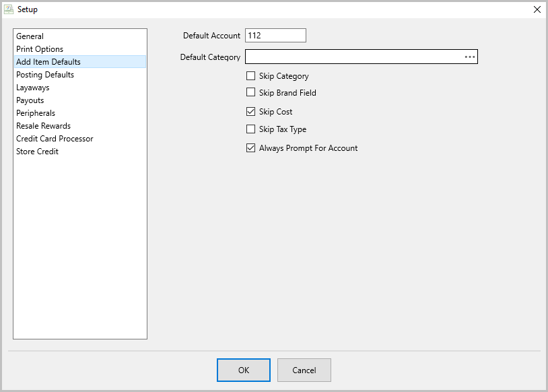Click the Cancel button
Viewport: 548px width, 392px height.
point(304,370)
